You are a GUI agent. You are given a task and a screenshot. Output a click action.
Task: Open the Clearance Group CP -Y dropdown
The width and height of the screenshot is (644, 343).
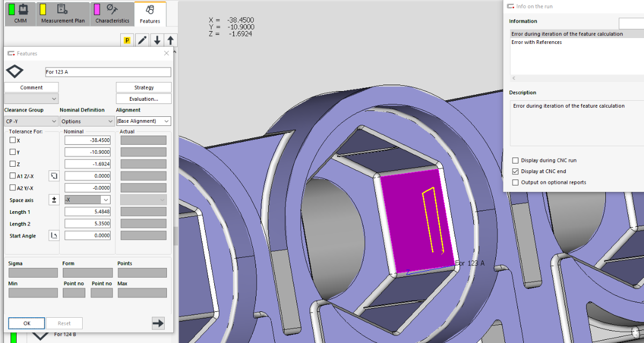click(x=31, y=122)
